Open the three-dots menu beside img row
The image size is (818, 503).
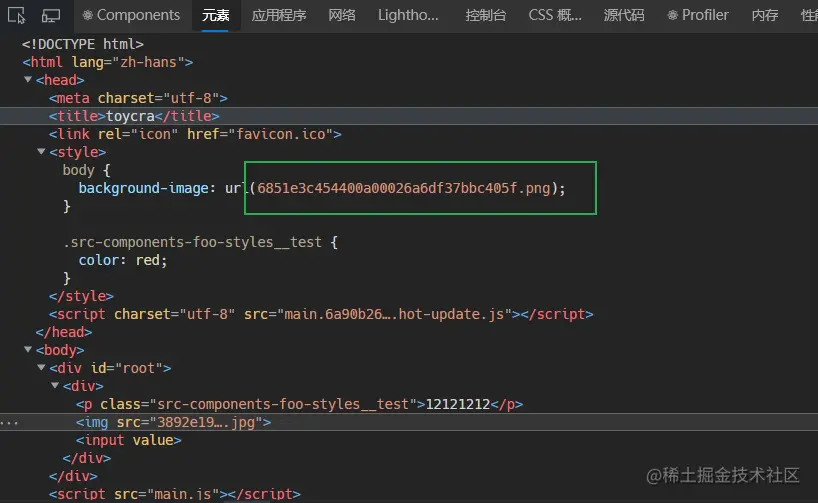tap(9, 423)
